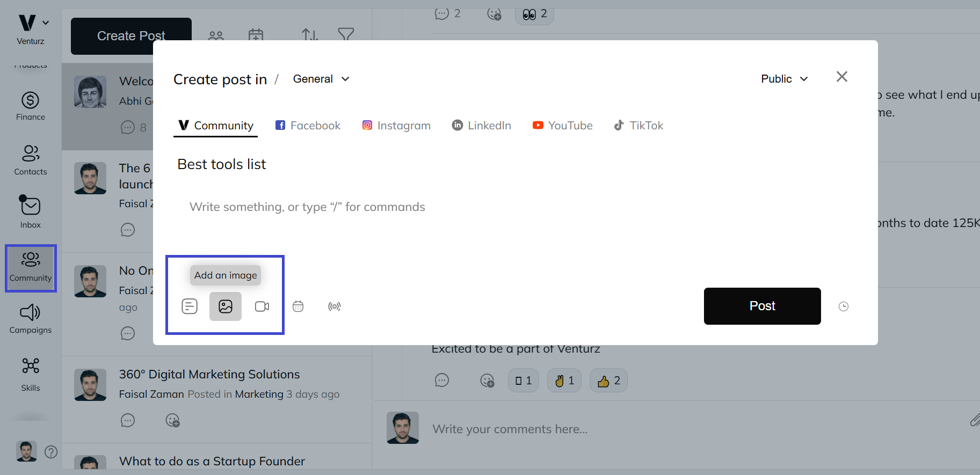
Task: Click the text block icon in post toolbar
Action: tap(190, 306)
